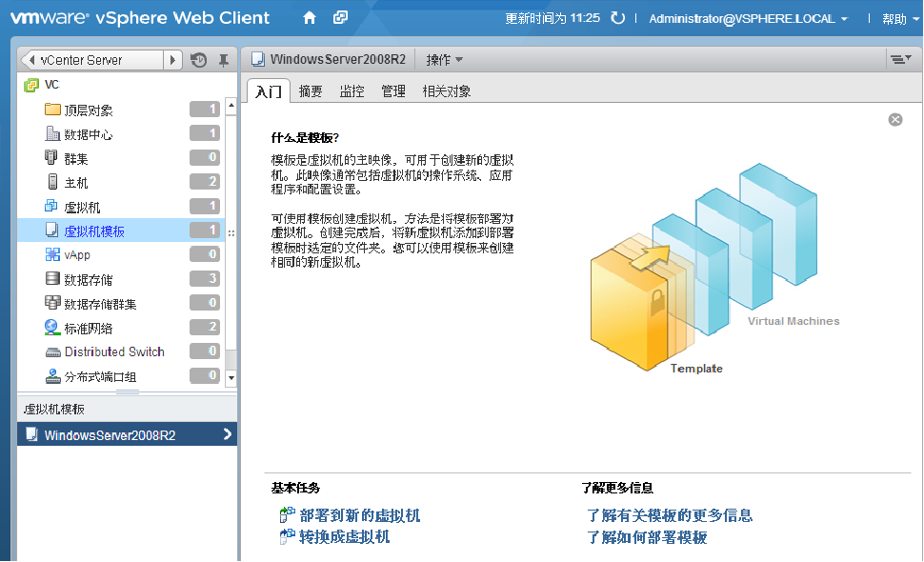Open 数据中心 datacenter icon
The image size is (924, 562).
52,133
